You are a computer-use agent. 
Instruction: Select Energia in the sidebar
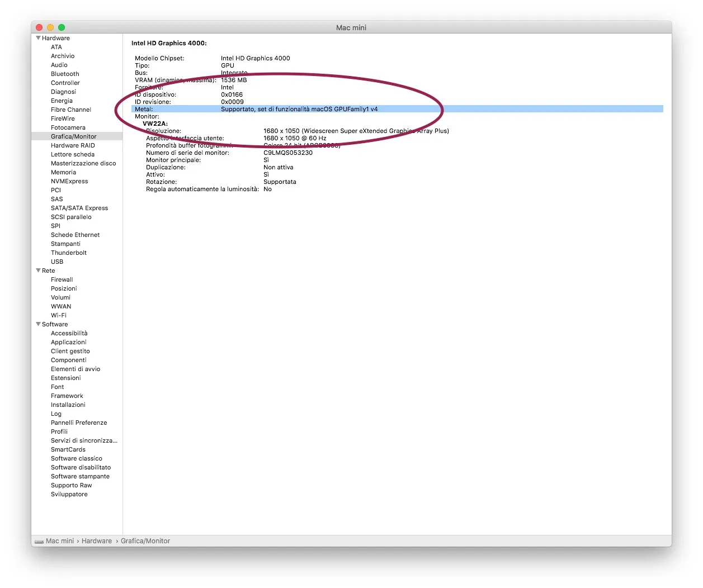[x=62, y=101]
